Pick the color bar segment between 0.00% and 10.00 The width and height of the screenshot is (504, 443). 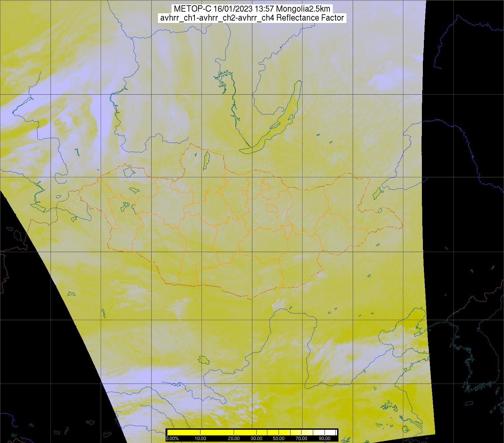[x=184, y=432]
